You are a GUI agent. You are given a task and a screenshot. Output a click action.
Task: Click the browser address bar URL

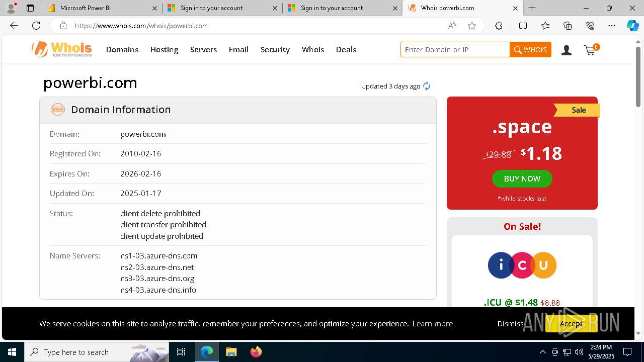[141, 26]
